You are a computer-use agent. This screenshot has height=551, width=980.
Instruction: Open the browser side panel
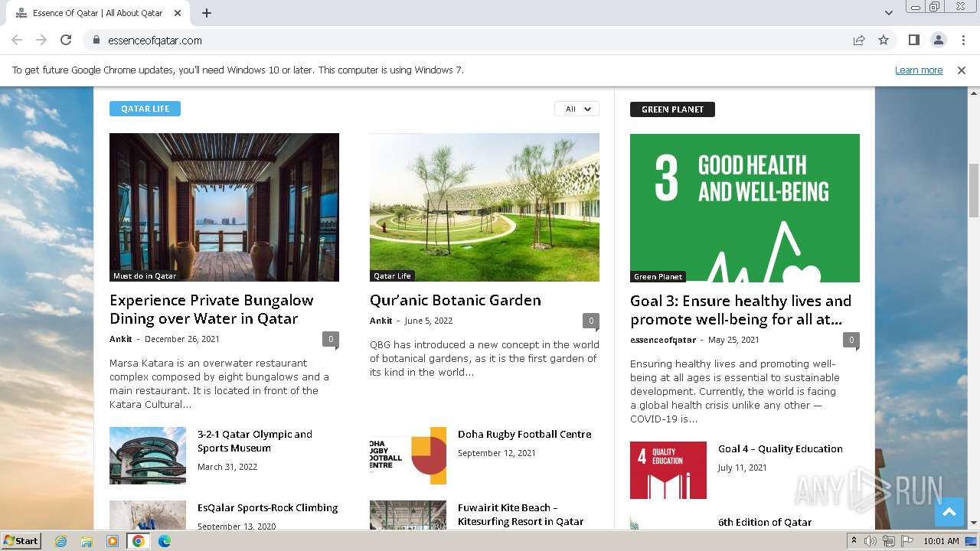point(913,40)
